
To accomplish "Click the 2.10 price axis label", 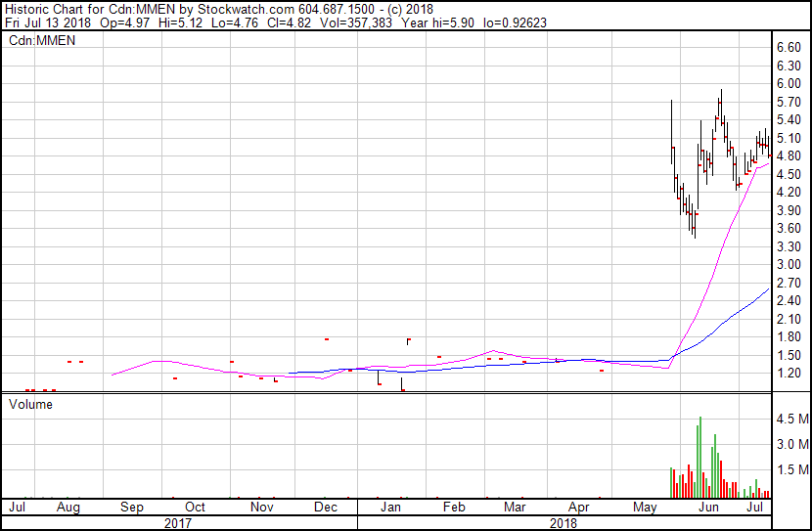I will [x=789, y=319].
